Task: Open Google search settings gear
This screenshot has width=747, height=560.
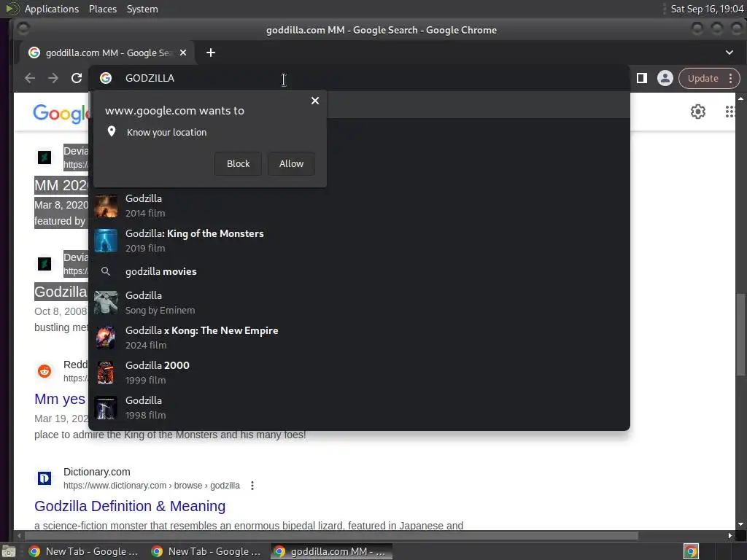Action: click(698, 112)
